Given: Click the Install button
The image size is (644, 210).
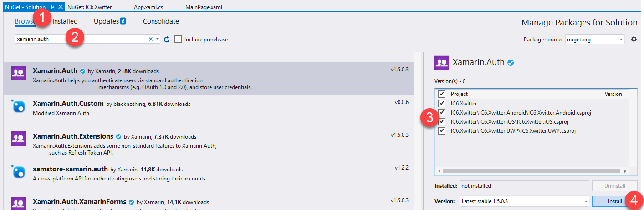Looking at the screenshot, I should 614,201.
